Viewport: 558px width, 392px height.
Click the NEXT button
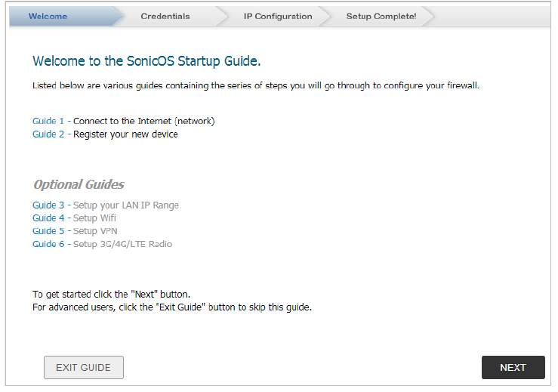click(x=513, y=367)
